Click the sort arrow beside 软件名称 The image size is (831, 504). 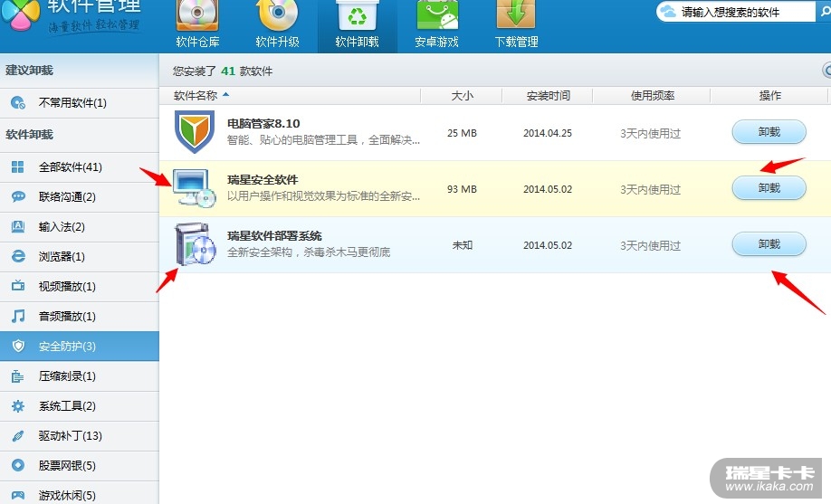225,94
